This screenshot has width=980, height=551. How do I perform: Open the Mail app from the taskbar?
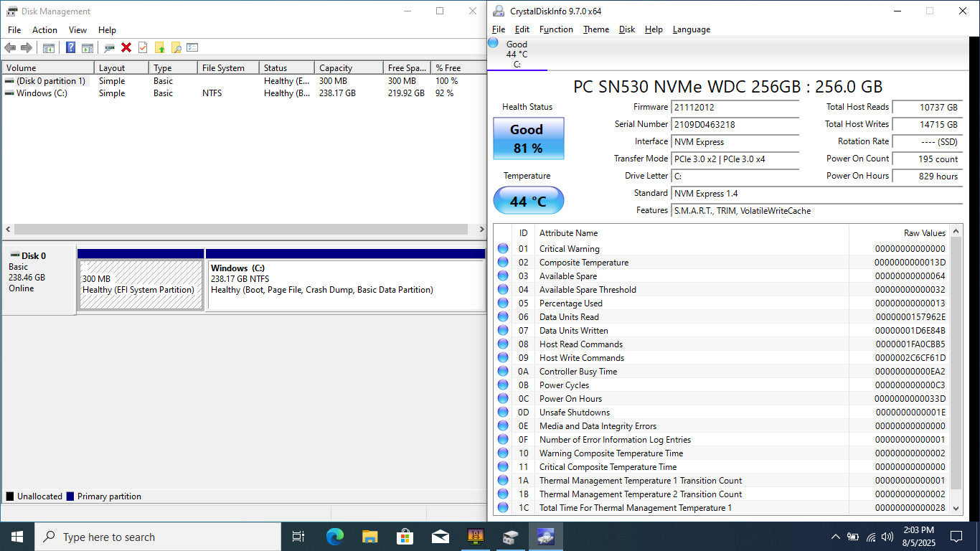(440, 537)
